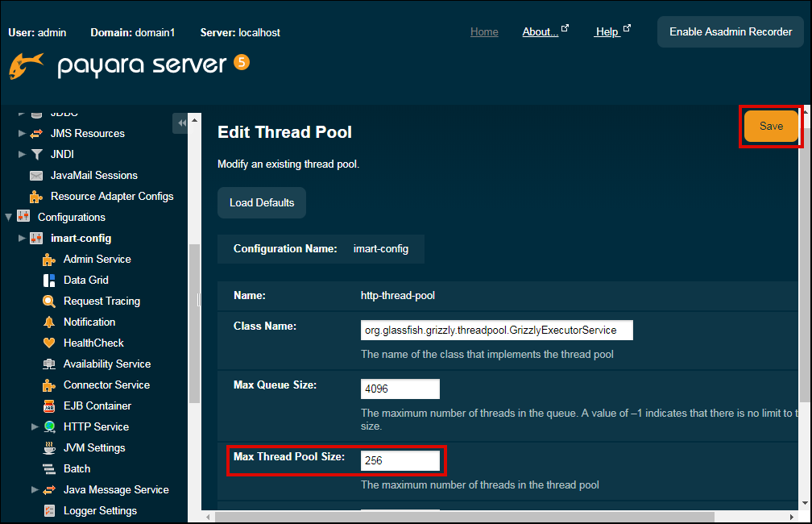
Task: Click the Max Thread Pool Size field
Action: coord(400,461)
